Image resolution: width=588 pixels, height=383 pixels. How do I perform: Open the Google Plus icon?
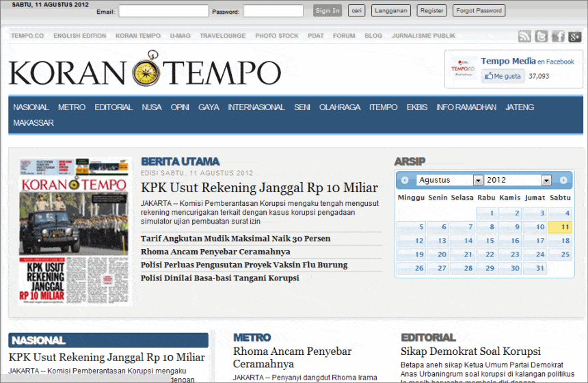(x=574, y=36)
